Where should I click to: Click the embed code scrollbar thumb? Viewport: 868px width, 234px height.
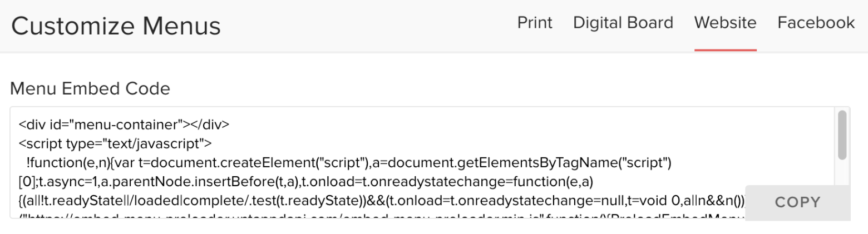[842, 135]
